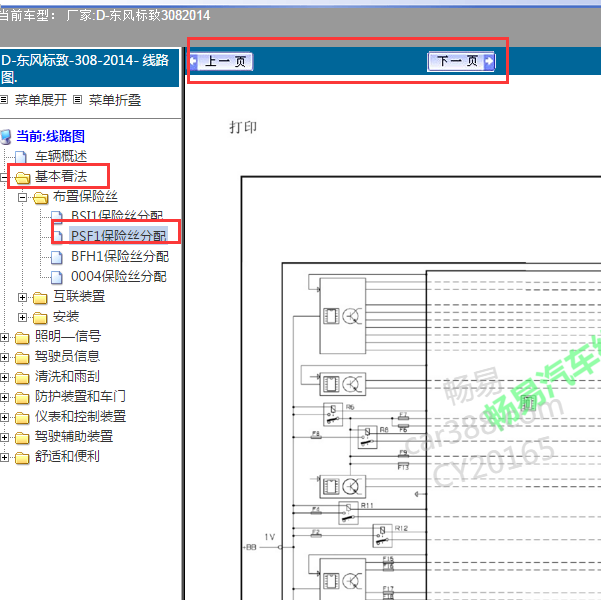Open the 车辆概述 document
601x600 pixels.
[61, 156]
